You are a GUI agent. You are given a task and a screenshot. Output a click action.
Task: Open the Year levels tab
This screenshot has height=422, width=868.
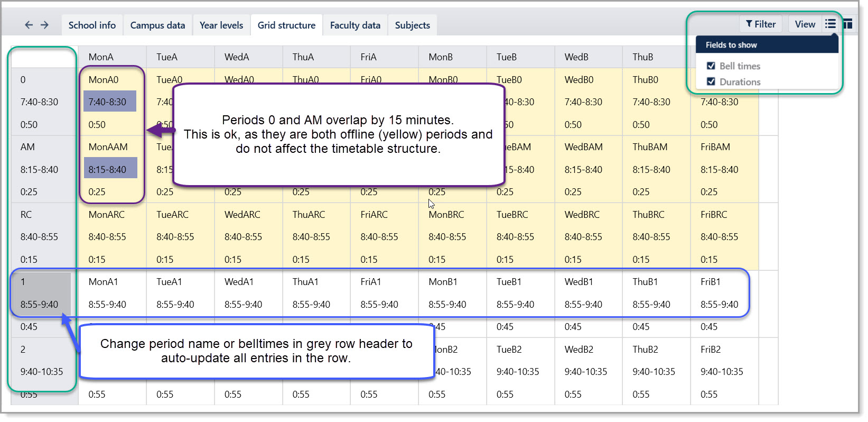coord(221,25)
